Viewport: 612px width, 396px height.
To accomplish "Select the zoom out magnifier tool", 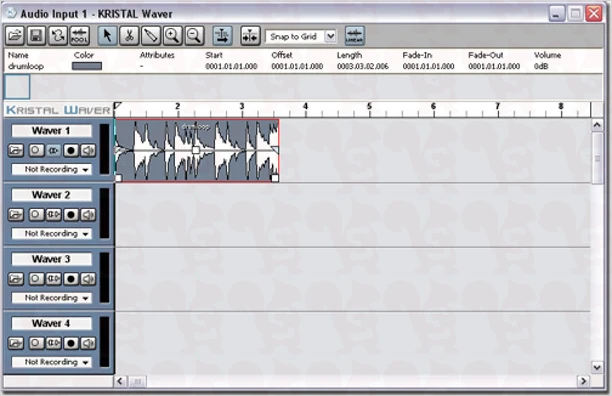I will point(194,36).
